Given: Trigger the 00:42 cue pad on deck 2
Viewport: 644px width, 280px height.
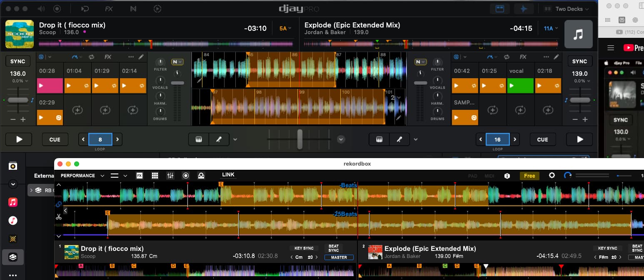Looking at the screenshot, I should (465, 85).
